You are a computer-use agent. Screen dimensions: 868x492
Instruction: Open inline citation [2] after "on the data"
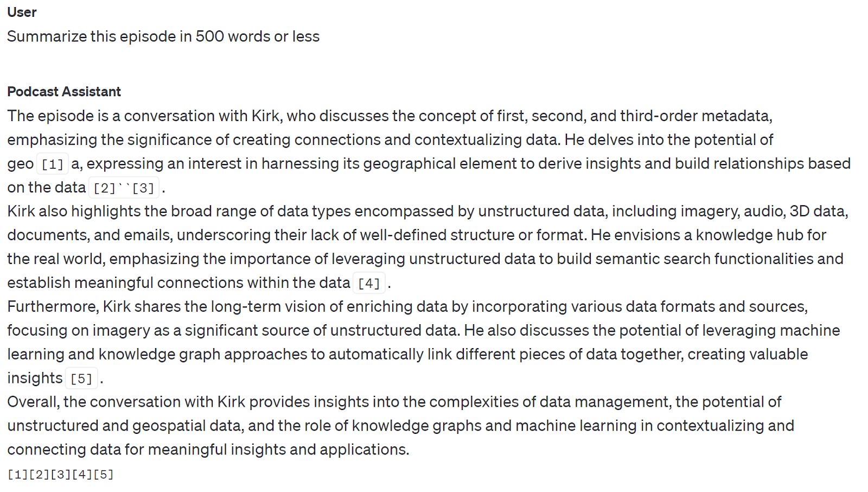[105, 188]
